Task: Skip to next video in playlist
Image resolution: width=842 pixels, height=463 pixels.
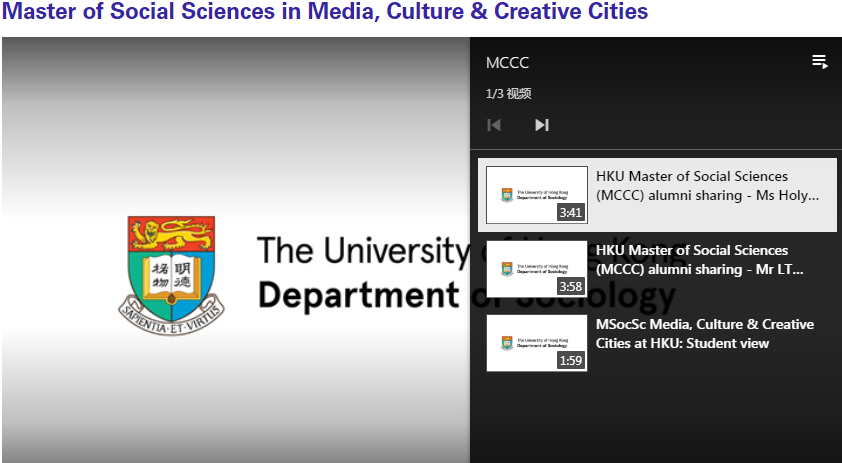Action: point(542,125)
